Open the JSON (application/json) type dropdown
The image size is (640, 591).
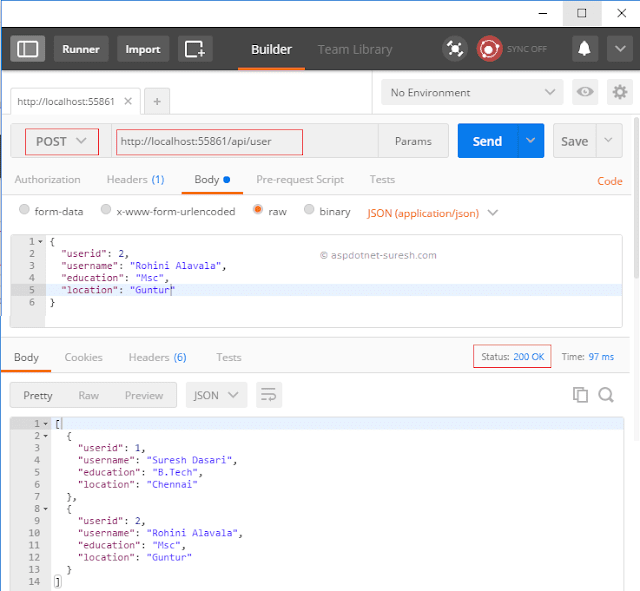[x=433, y=213]
